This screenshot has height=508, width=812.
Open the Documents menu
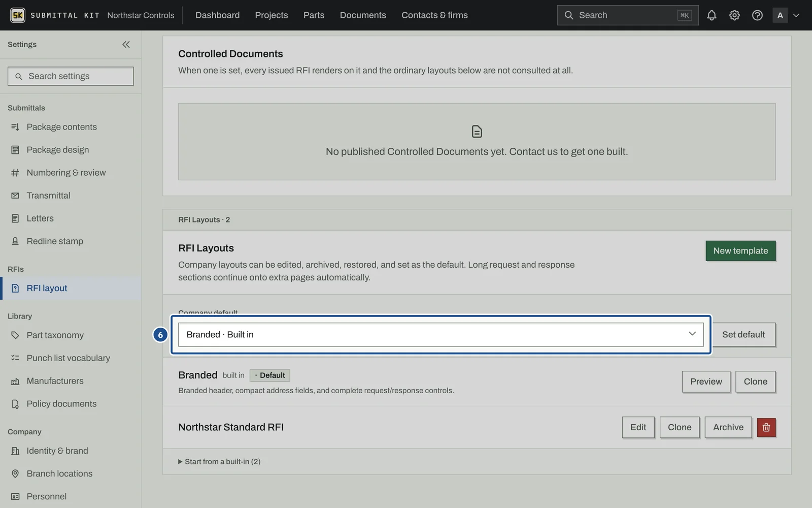click(363, 15)
